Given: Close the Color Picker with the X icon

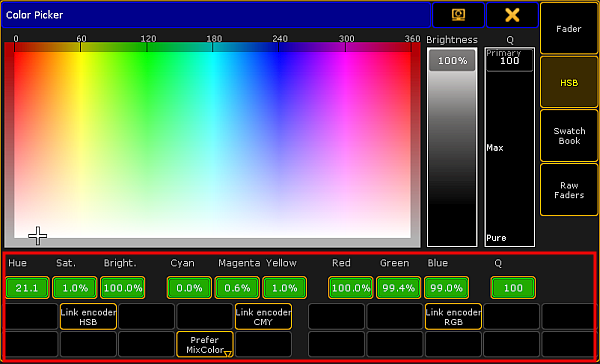Looking at the screenshot, I should (x=512, y=15).
